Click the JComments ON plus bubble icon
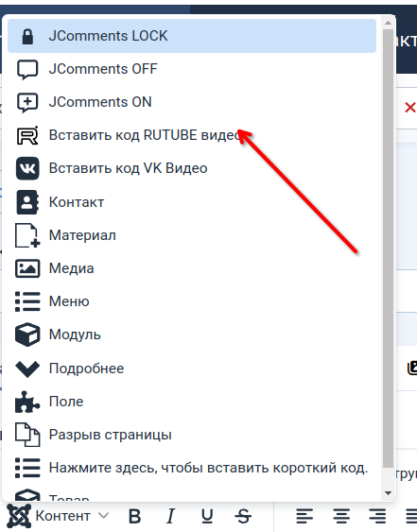This screenshot has height=532, width=417. 27,102
